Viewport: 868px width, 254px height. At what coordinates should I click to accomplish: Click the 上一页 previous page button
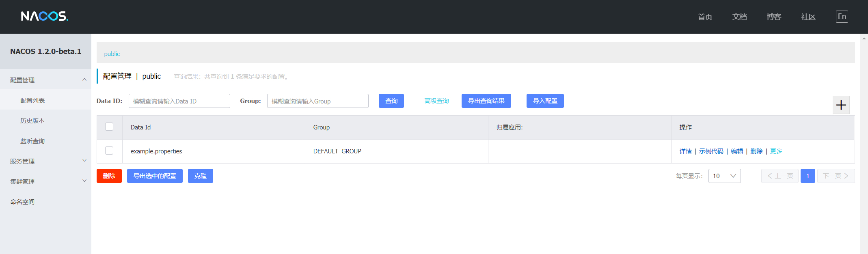click(780, 176)
